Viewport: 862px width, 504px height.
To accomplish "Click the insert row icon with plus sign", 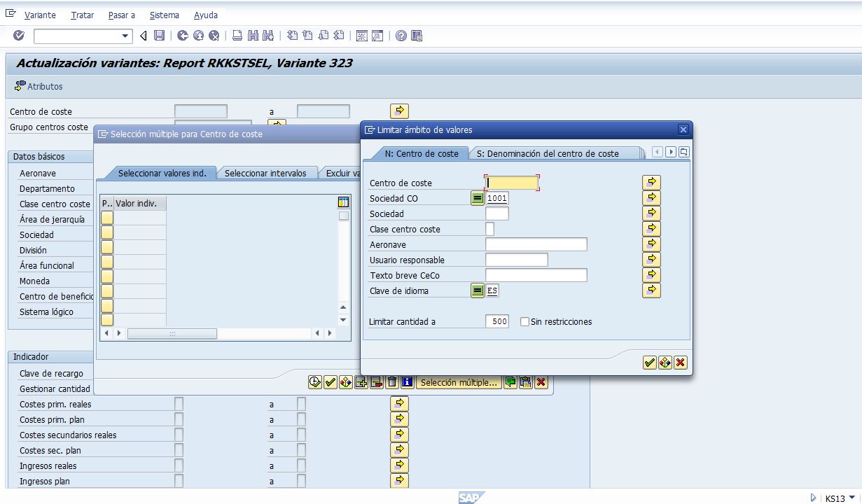I will click(361, 382).
